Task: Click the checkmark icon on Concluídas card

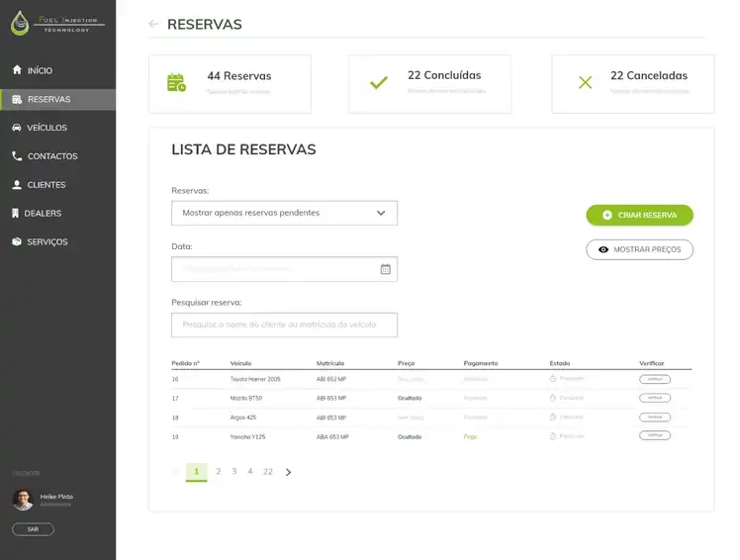Action: [378, 83]
